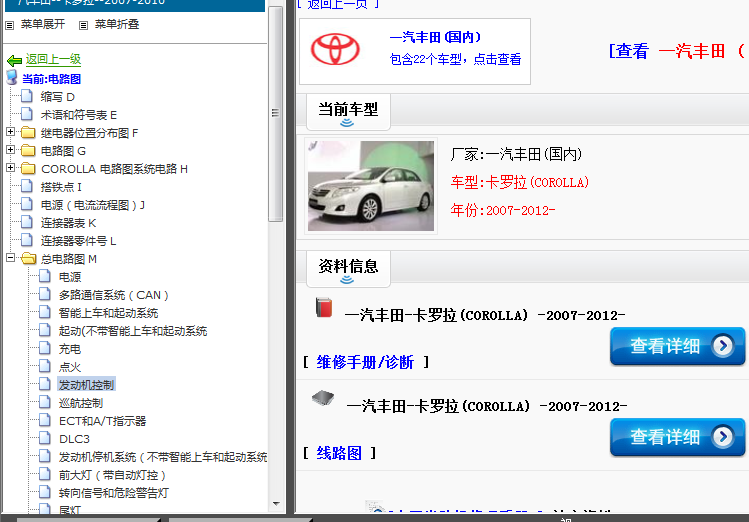Image resolution: width=749 pixels, height=522 pixels.
Task: Click the document icon beside 缩写 D
Action: click(x=27, y=96)
